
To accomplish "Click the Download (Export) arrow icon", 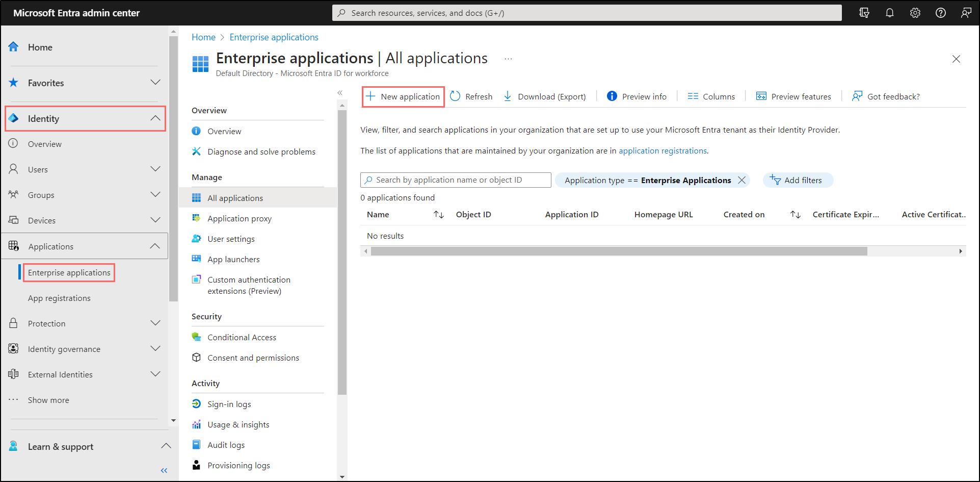I will coord(508,96).
